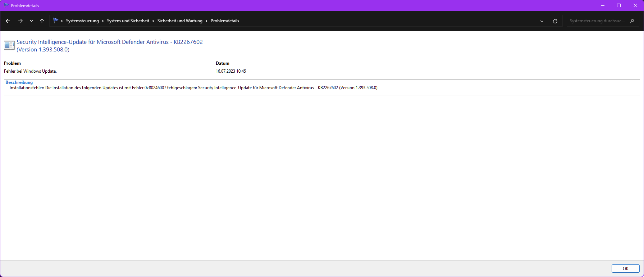Open Sicherheit und Wartung breadcrumb

180,21
